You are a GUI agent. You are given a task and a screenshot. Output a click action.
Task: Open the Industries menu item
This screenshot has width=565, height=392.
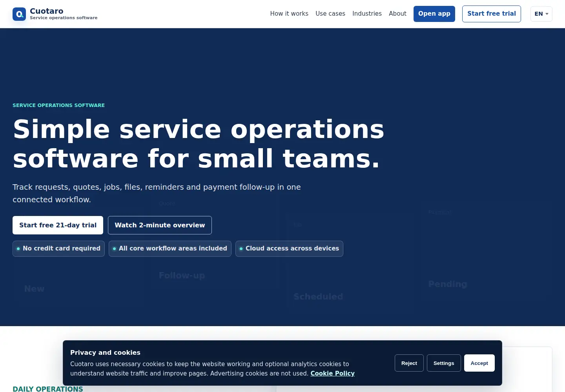coord(367,14)
